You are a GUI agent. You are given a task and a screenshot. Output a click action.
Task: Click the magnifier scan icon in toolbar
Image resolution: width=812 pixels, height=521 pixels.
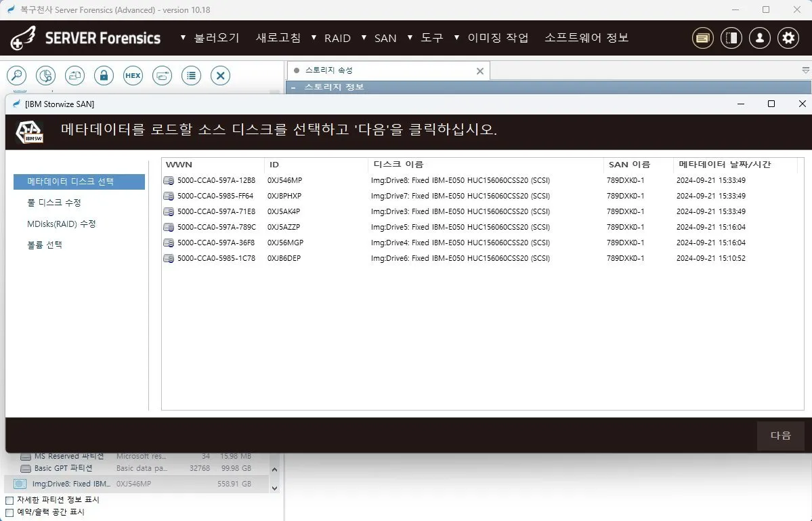pyautogui.click(x=16, y=76)
